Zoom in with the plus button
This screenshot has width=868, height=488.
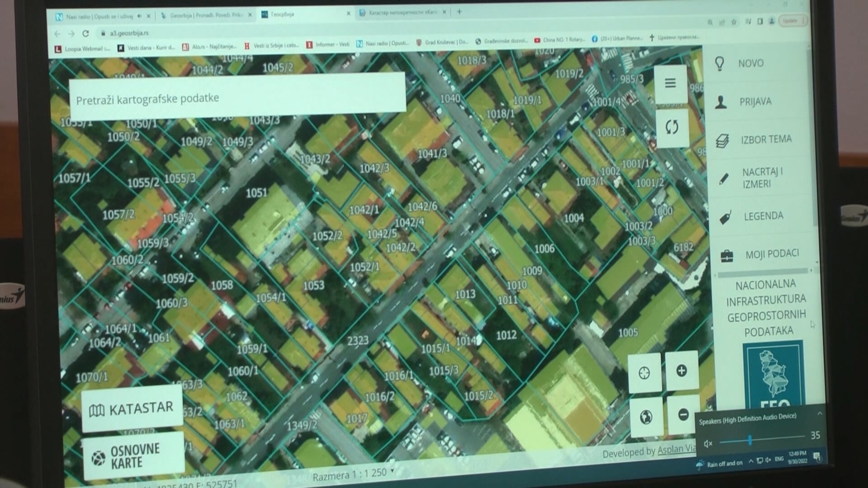coord(681,371)
